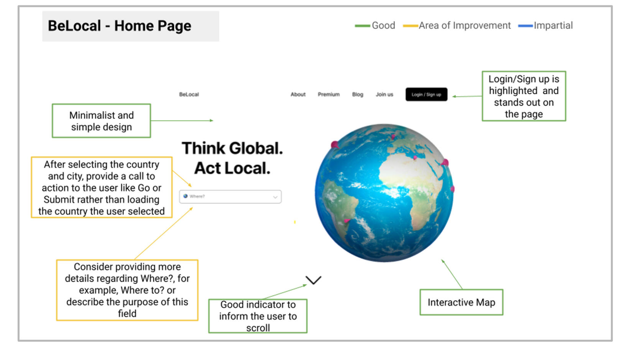Select the Interactive Map annotation box
The width and height of the screenshot is (644, 359).
pyautogui.click(x=461, y=302)
